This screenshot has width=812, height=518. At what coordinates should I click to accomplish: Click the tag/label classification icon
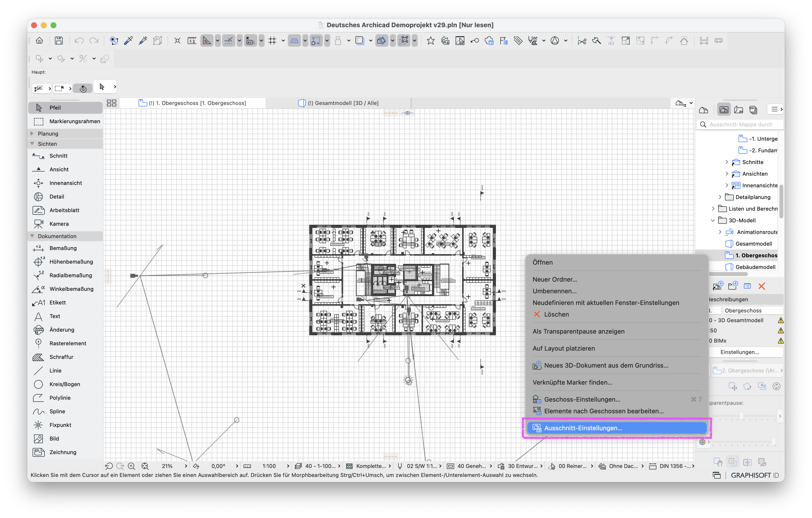pyautogui.click(x=518, y=41)
